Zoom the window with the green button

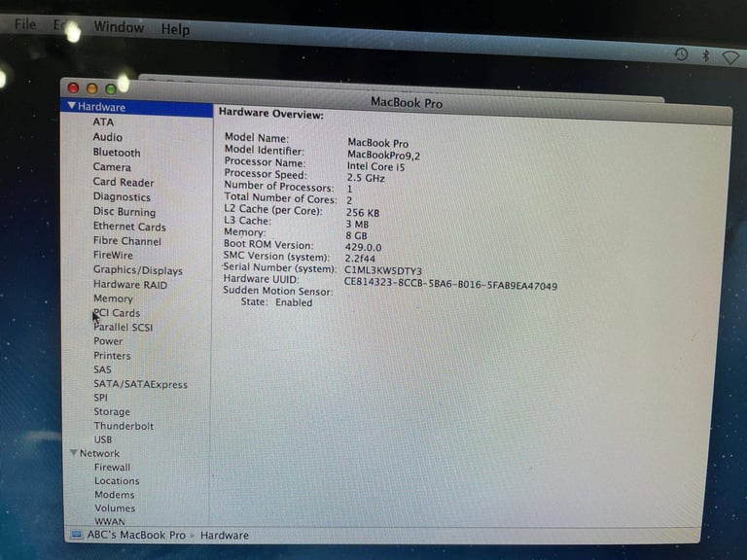pyautogui.click(x=111, y=89)
